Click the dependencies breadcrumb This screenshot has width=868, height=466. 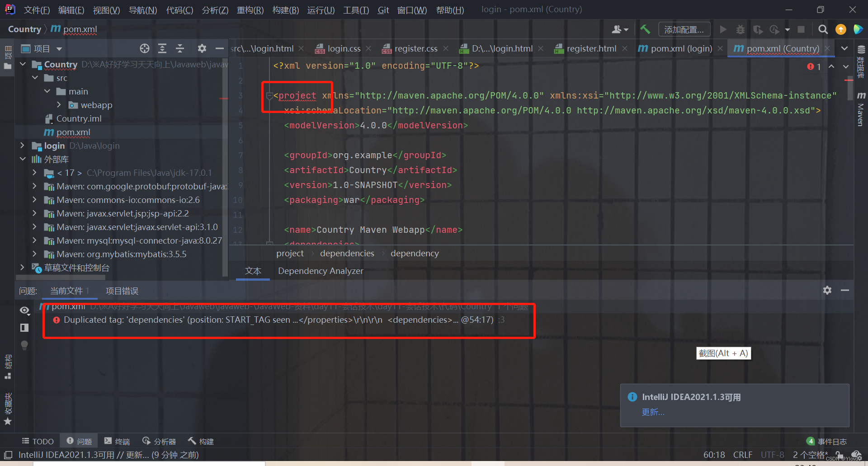(x=347, y=253)
